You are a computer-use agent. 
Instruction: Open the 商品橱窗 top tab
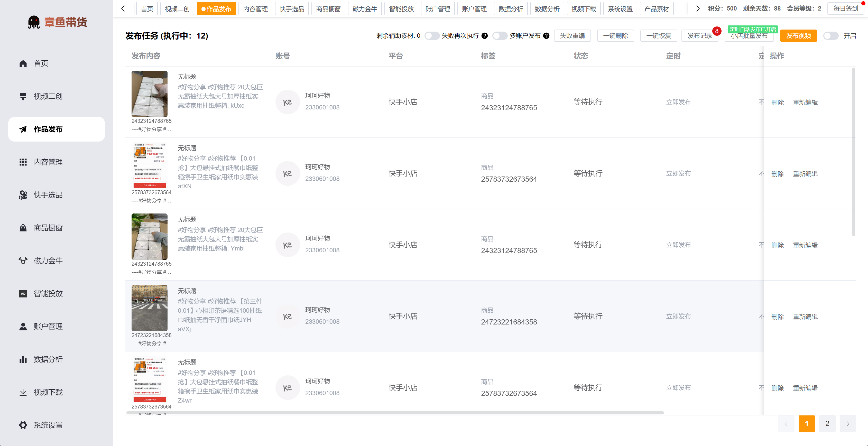pyautogui.click(x=328, y=9)
